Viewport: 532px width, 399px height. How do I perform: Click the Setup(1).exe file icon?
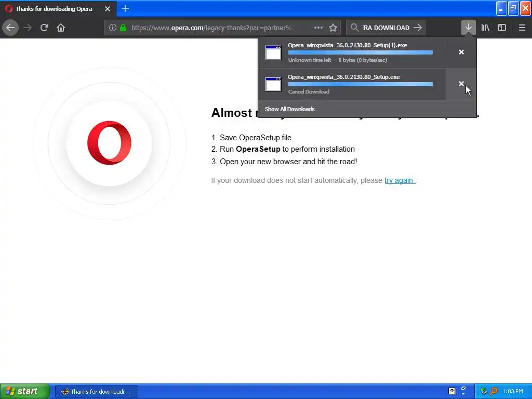click(273, 52)
